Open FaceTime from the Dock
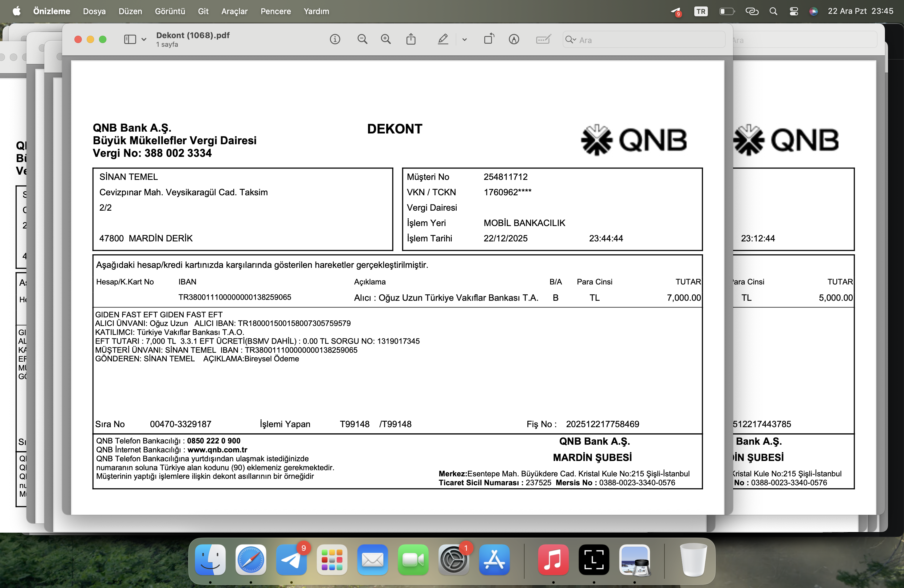Image resolution: width=904 pixels, height=588 pixels. tap(413, 560)
